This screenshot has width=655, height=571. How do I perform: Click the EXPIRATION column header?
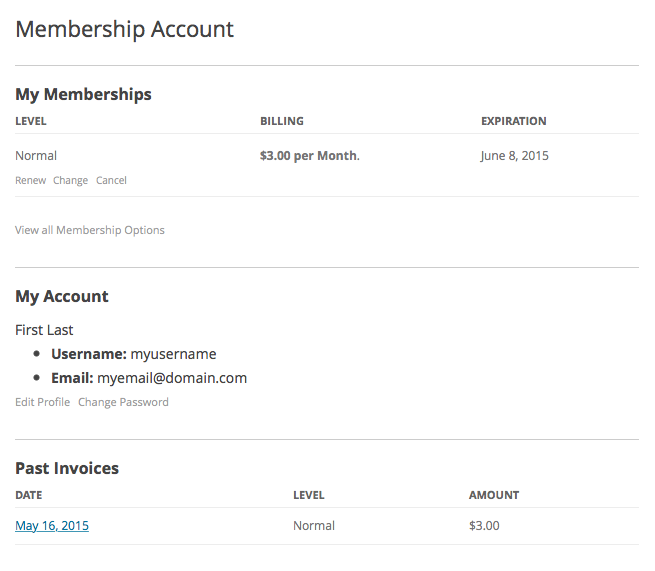[x=514, y=121]
